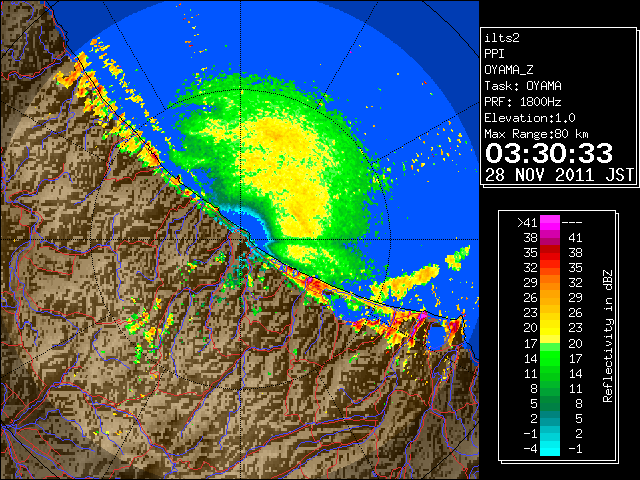Click the PRF: 1800Hz text
640x480 pixels.
coord(523,102)
